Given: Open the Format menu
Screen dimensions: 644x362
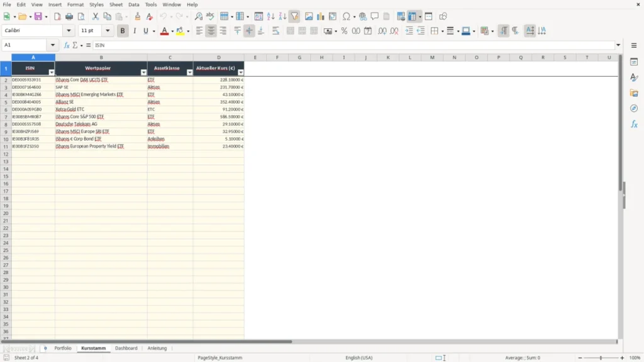Looking at the screenshot, I should coord(75,4).
